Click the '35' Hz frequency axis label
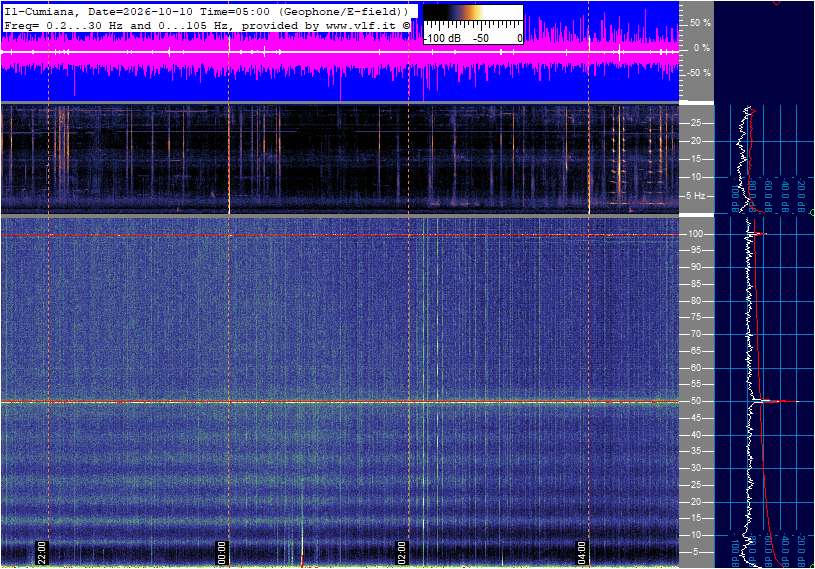 click(x=696, y=451)
